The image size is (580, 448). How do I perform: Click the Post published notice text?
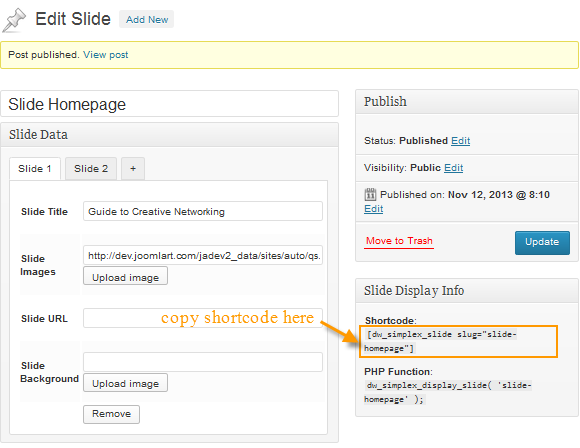43,55
